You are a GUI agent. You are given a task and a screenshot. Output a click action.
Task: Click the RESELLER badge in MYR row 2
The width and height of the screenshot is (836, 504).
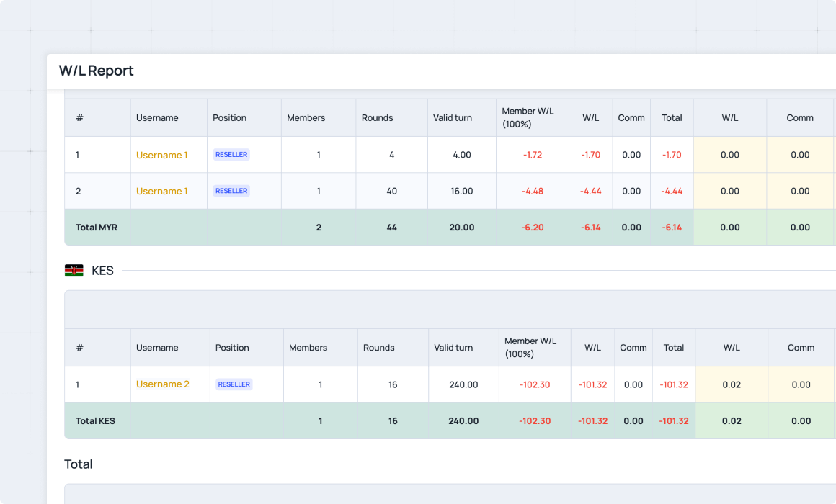231,191
